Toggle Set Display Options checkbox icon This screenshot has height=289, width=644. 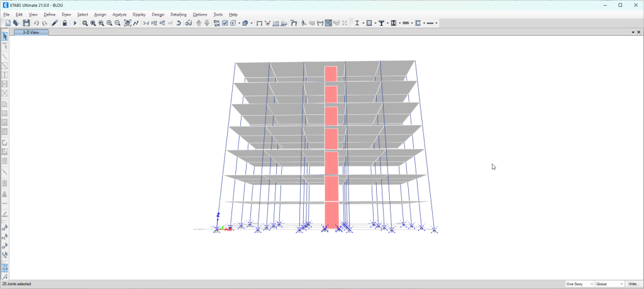[225, 23]
